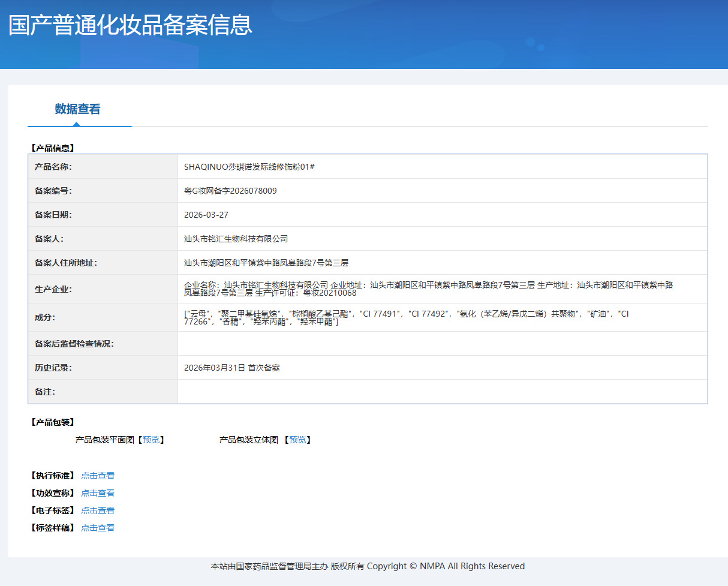Preview the 产品包装平面图 image
The width and height of the screenshot is (728, 586).
click(x=151, y=440)
